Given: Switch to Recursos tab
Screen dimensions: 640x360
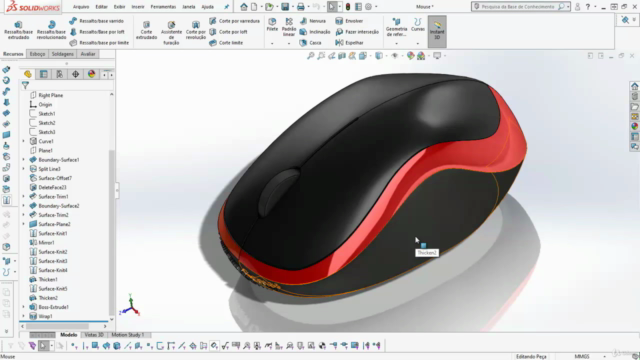Looking at the screenshot, I should click(x=13, y=54).
